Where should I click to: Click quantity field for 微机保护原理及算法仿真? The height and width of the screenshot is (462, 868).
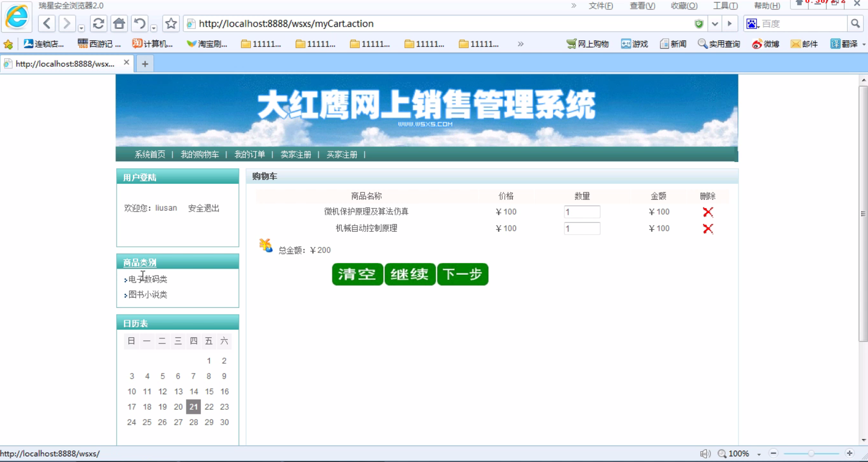[x=582, y=212]
